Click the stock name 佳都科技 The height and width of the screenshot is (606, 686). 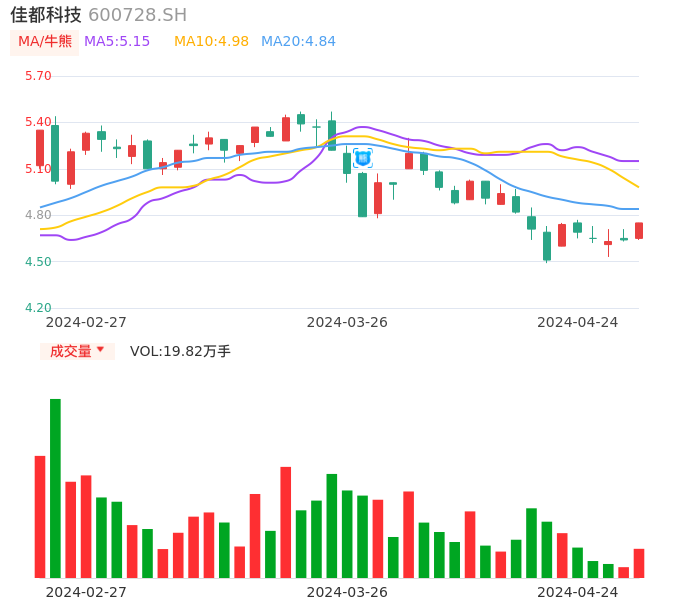pyautogui.click(x=46, y=15)
